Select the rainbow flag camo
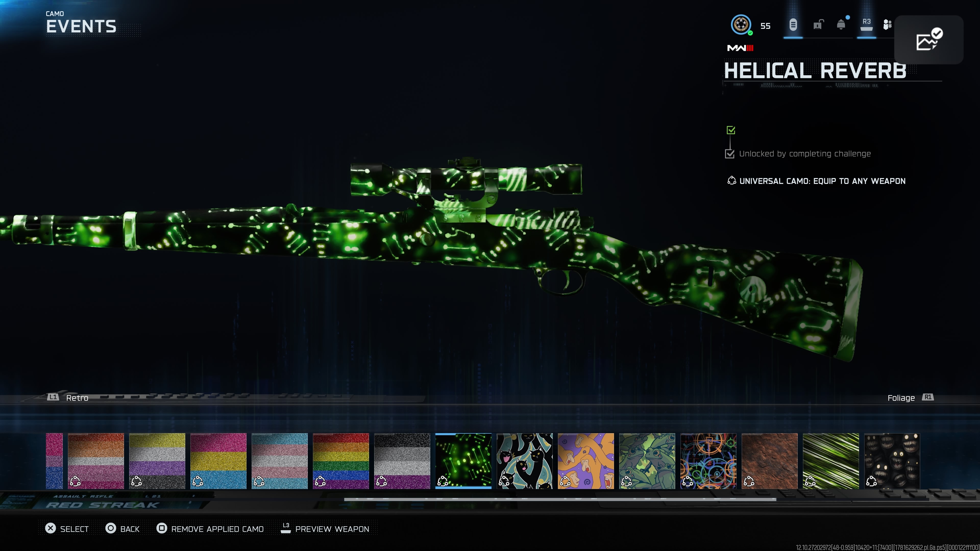 click(x=341, y=461)
